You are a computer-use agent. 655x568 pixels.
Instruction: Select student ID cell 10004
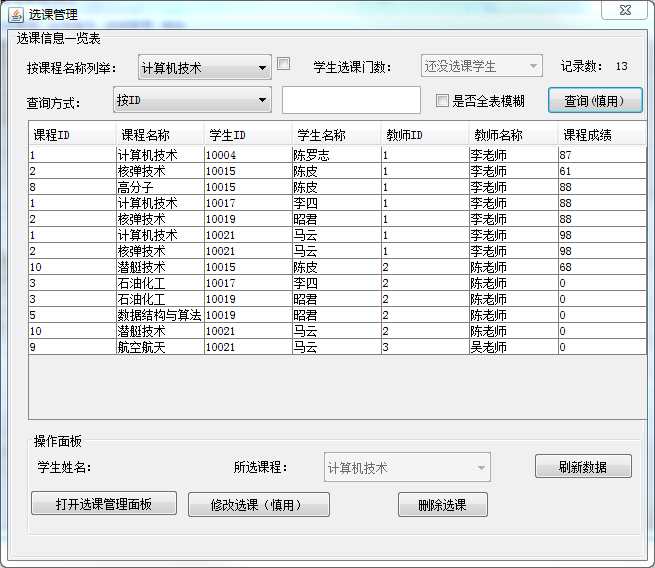(x=248, y=155)
